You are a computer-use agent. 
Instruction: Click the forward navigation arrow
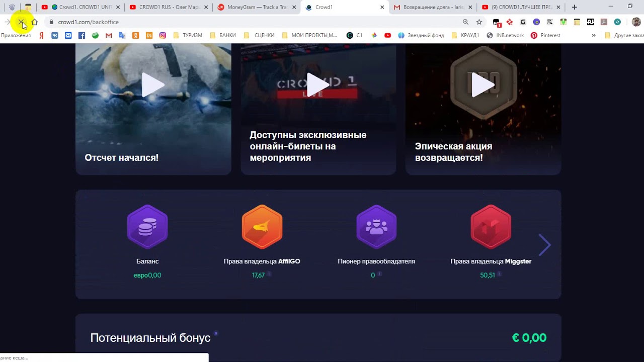pyautogui.click(x=8, y=22)
